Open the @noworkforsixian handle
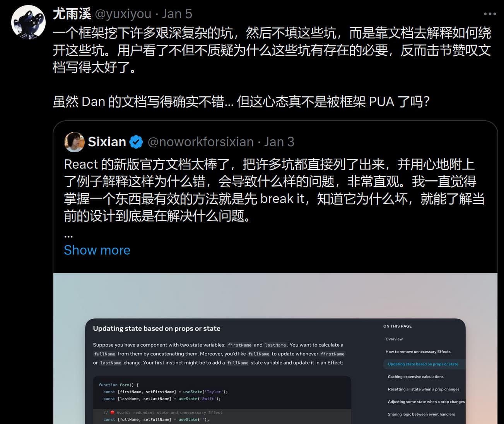The width and height of the screenshot is (504, 424). tap(200, 142)
